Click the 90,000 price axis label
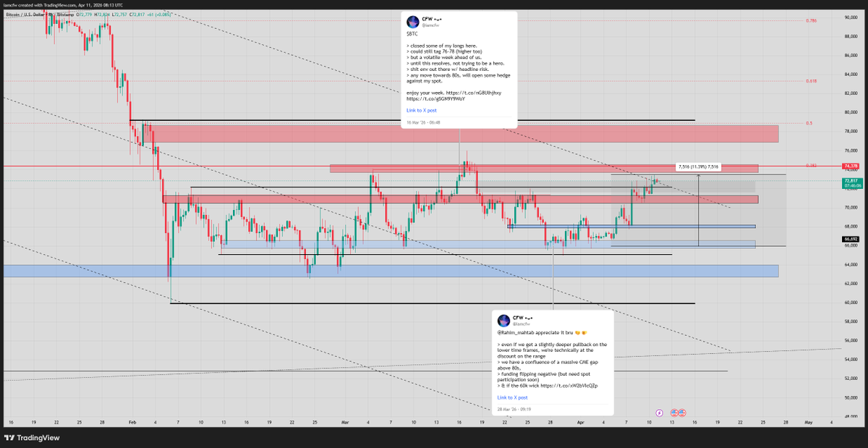This screenshot has height=448, width=868. tap(850, 17)
